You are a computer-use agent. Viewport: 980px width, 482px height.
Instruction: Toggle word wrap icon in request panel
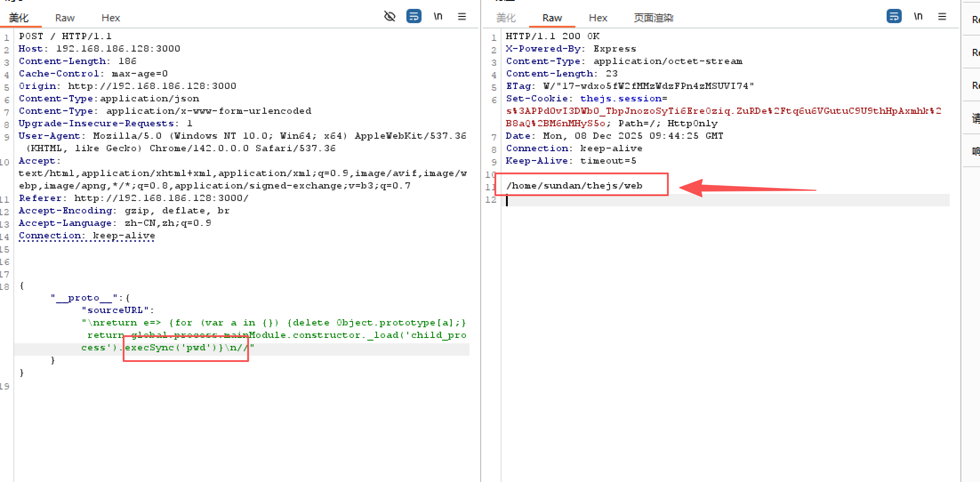tap(414, 16)
